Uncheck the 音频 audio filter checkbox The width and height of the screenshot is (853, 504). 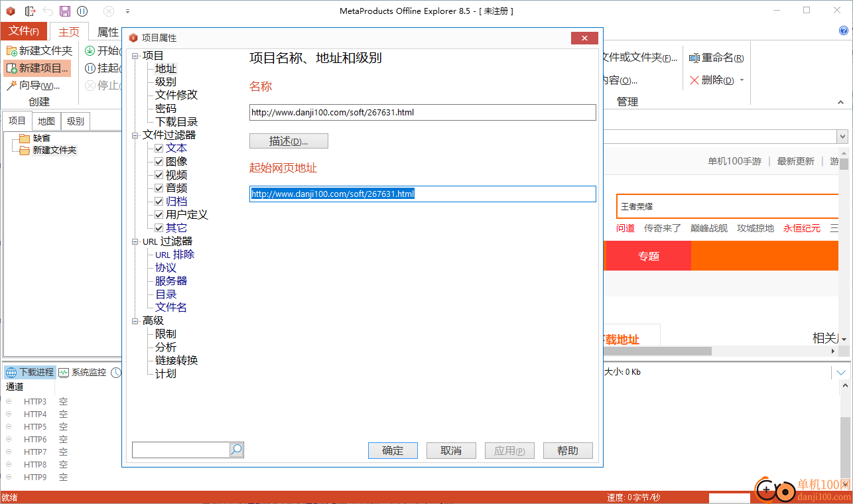(x=159, y=188)
